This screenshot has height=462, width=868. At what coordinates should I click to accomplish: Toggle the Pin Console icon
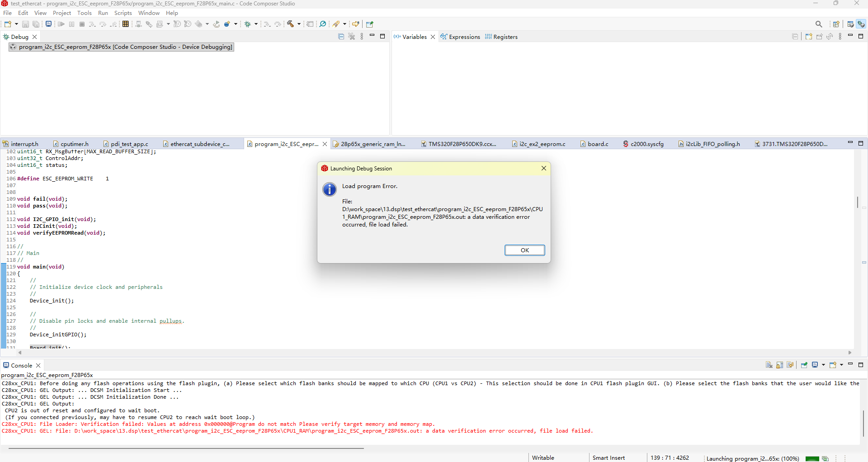pyautogui.click(x=804, y=365)
